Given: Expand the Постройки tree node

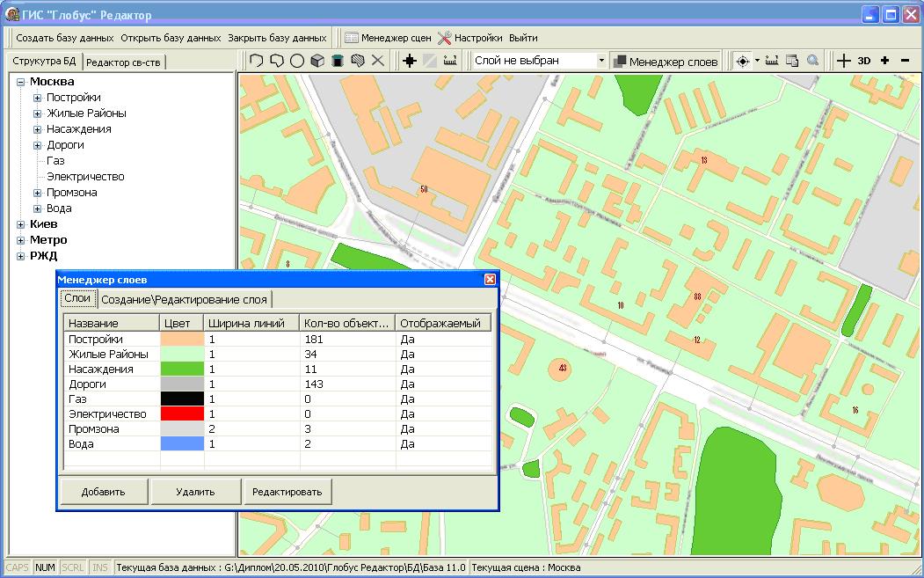Looking at the screenshot, I should click(x=37, y=98).
